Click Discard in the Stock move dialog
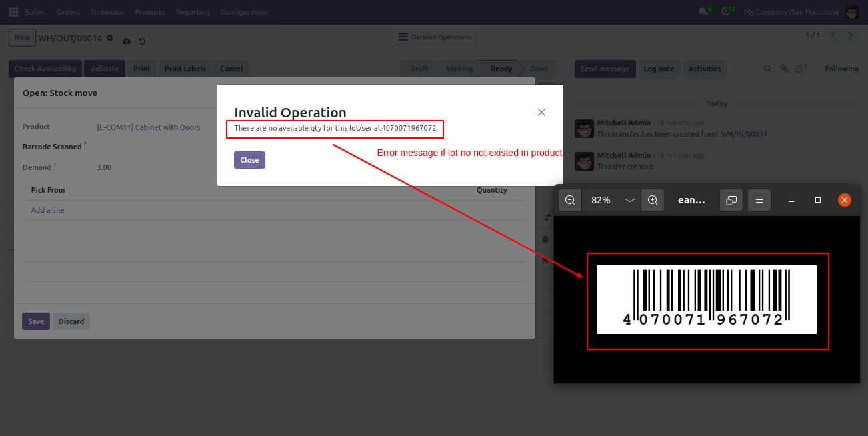The image size is (868, 436). (x=71, y=321)
